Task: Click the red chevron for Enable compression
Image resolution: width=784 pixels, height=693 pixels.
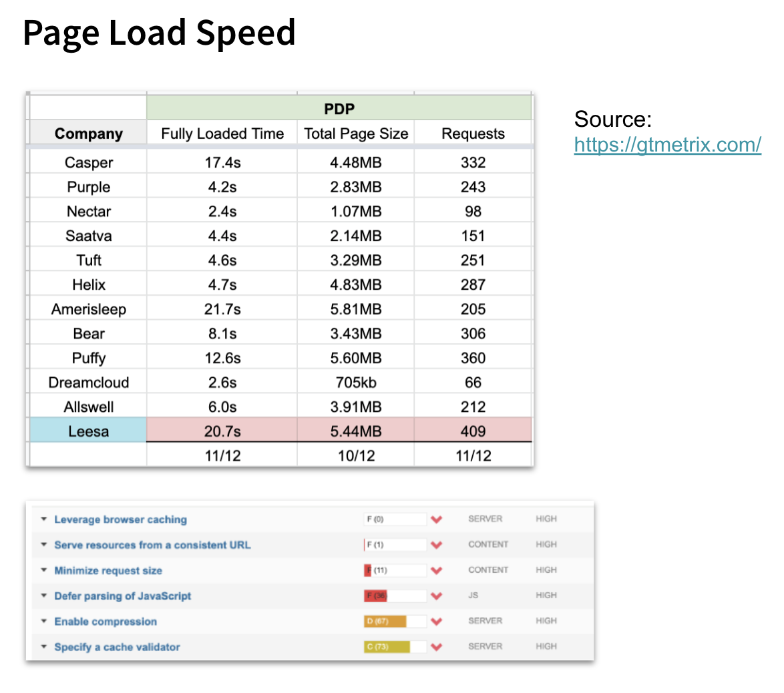Action: click(x=437, y=622)
